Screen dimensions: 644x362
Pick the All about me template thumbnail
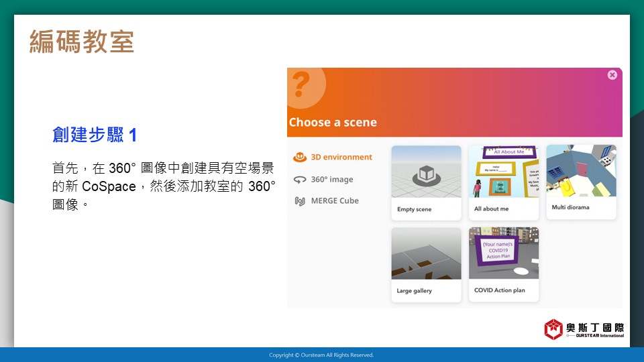[503, 172]
